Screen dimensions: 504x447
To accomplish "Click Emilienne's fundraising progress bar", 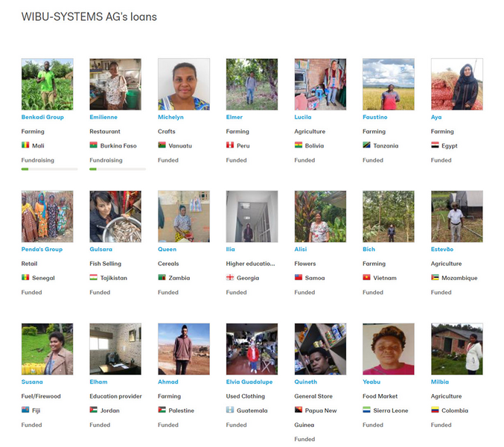I will (x=118, y=169).
